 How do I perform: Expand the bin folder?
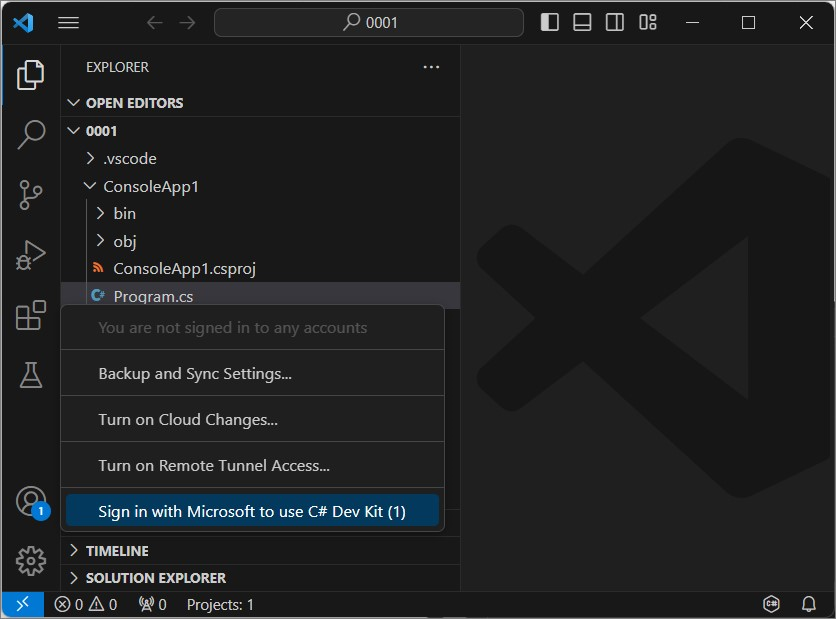260,213
